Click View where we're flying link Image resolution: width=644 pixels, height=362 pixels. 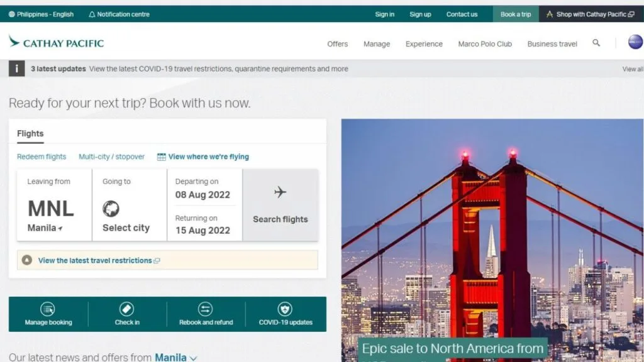pyautogui.click(x=209, y=156)
